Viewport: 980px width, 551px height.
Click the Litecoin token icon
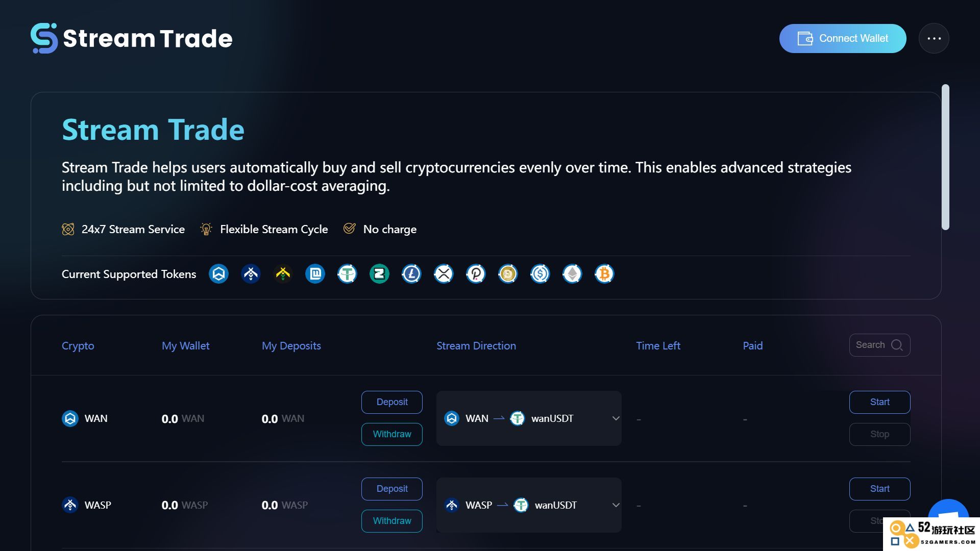pos(411,274)
